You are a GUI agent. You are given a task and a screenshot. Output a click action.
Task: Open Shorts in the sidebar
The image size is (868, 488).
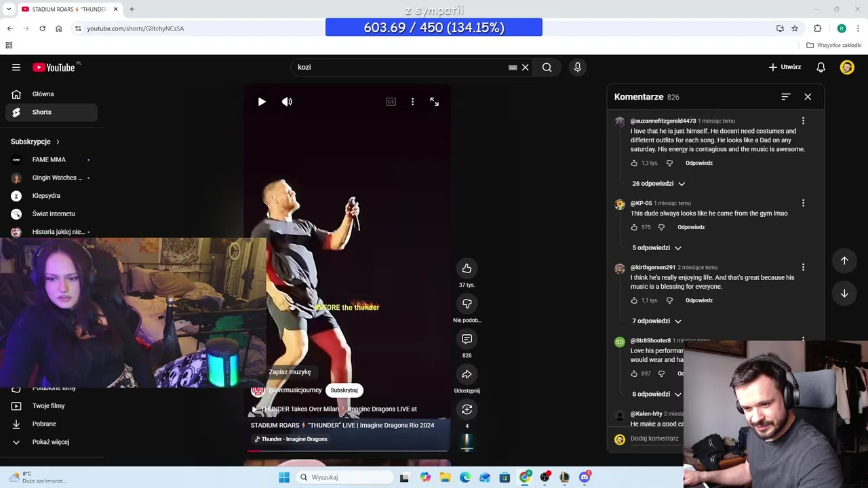[x=52, y=113]
